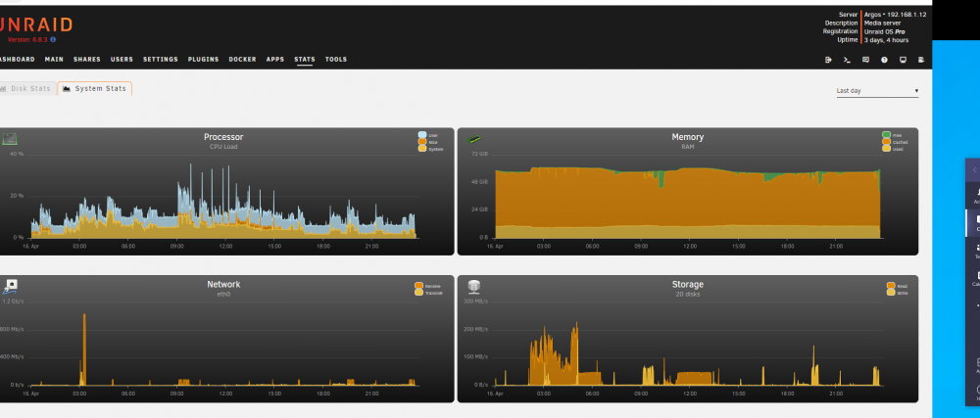This screenshot has height=418, width=980.
Task: Click the chart icon on System Stats tab
Action: pyautogui.click(x=67, y=88)
